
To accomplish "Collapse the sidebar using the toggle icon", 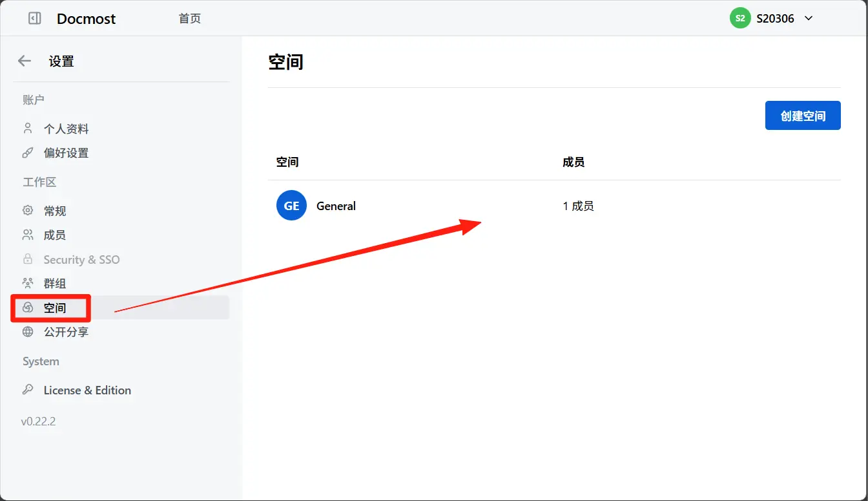I will 35,19.
